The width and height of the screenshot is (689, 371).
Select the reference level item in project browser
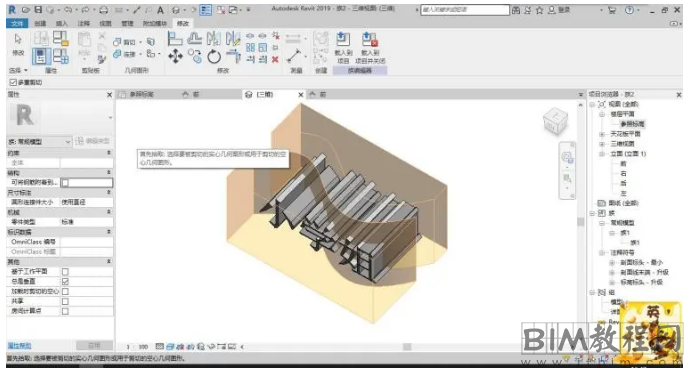632,124
